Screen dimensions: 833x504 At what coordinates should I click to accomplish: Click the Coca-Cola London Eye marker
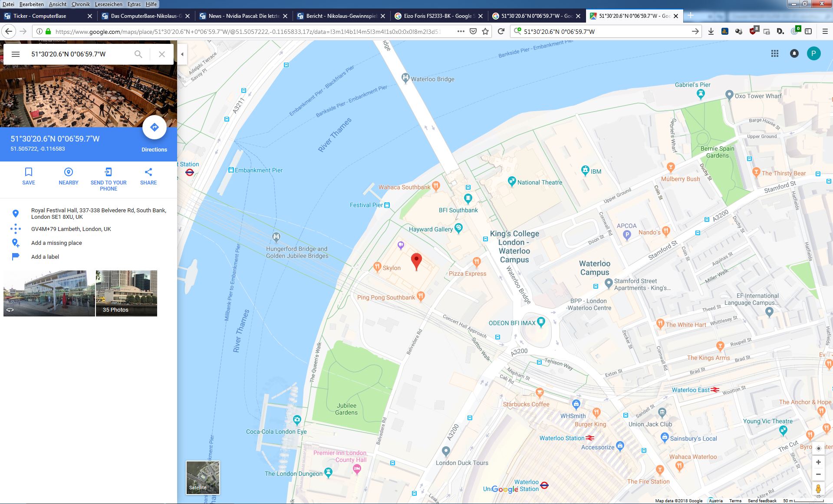(297, 420)
